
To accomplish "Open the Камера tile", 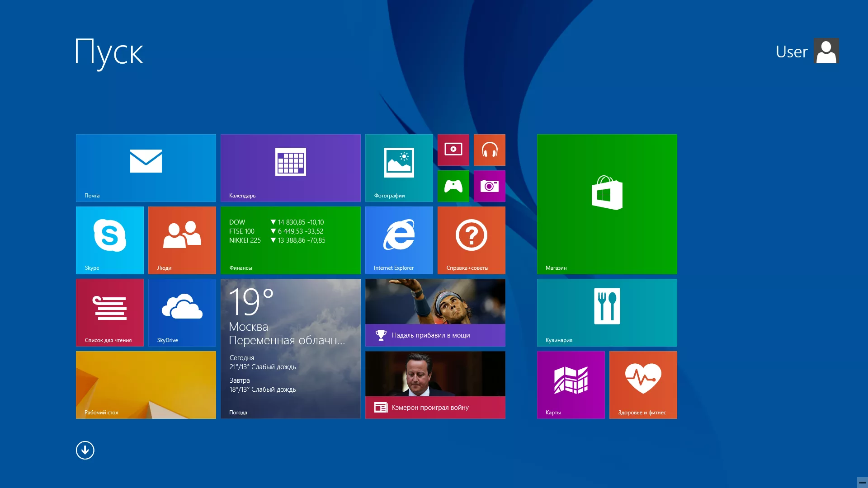I will (490, 186).
